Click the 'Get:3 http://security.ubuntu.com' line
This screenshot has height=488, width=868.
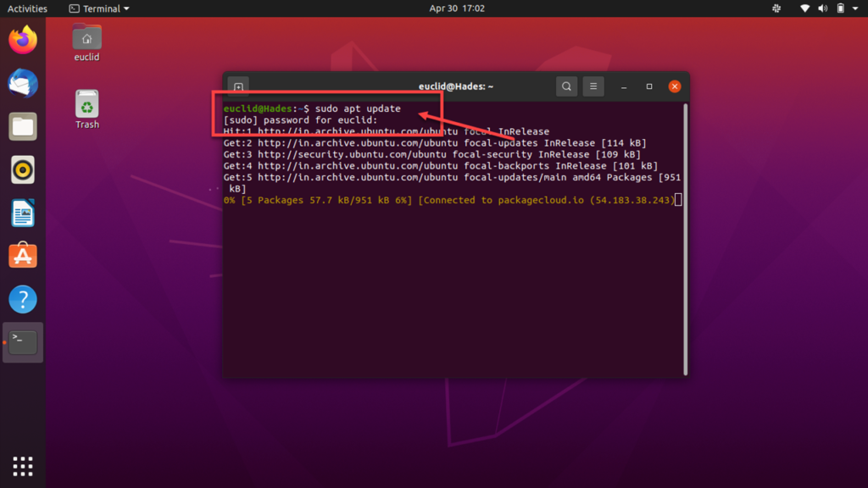[x=431, y=154]
